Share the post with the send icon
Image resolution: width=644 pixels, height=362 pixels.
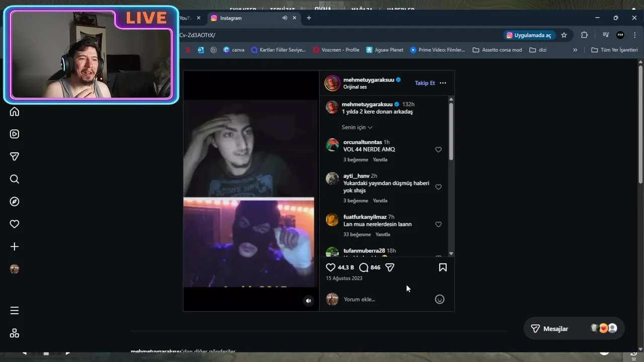tap(389, 267)
